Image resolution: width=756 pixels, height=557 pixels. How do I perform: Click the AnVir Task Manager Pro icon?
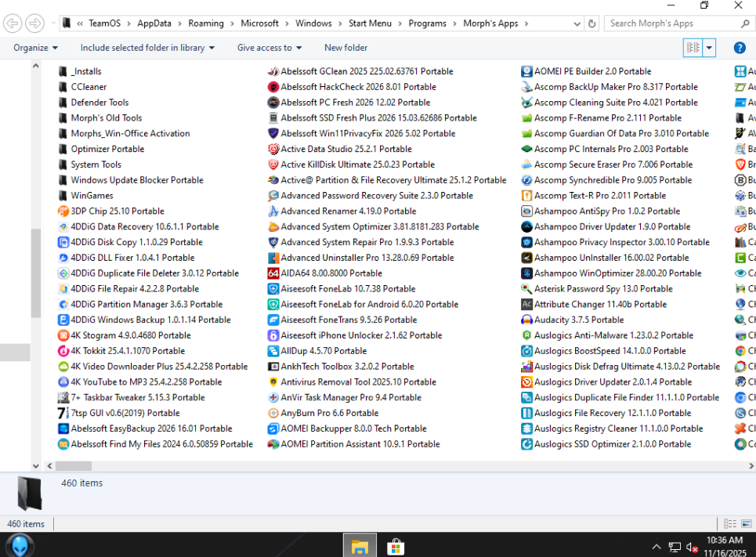(x=273, y=397)
